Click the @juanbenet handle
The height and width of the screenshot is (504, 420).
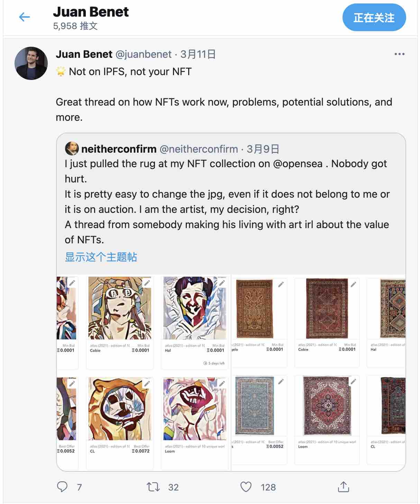pos(143,54)
